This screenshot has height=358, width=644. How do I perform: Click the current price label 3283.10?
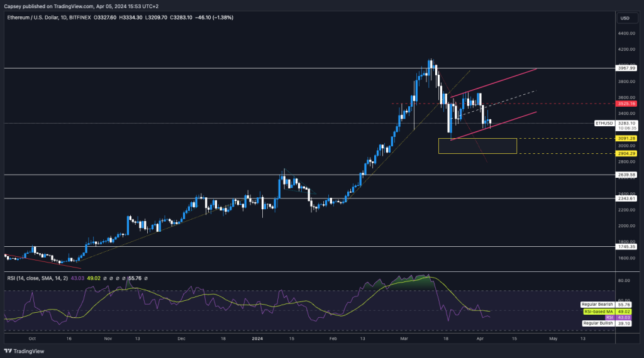point(627,123)
